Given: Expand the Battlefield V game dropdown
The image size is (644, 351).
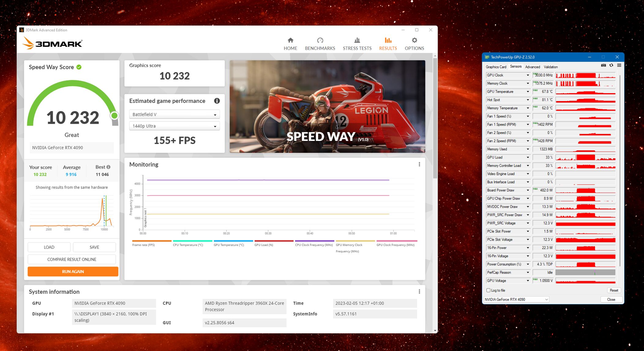Looking at the screenshot, I should (174, 114).
